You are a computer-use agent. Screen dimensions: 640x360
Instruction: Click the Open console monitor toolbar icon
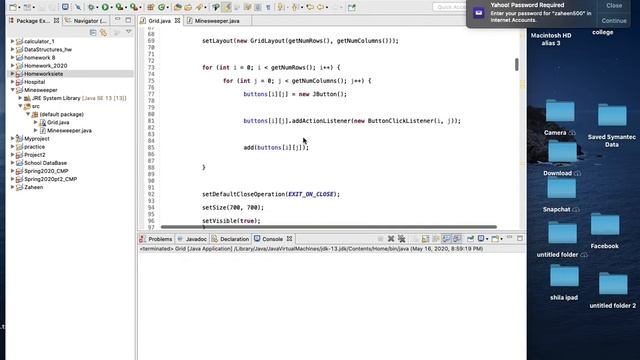[65, 7]
